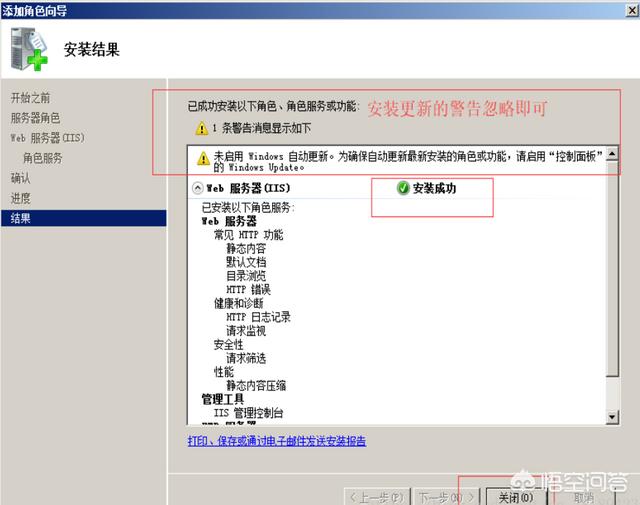The height and width of the screenshot is (505, 640).
Task: Click the 请求筛选 list entry
Action: [x=246, y=358]
